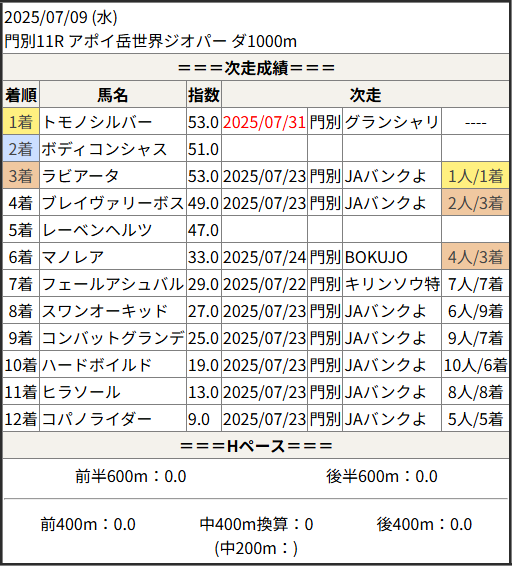Select the red 2025/07/31 next race date
Viewport: 512px width, 566px height.
[264, 122]
